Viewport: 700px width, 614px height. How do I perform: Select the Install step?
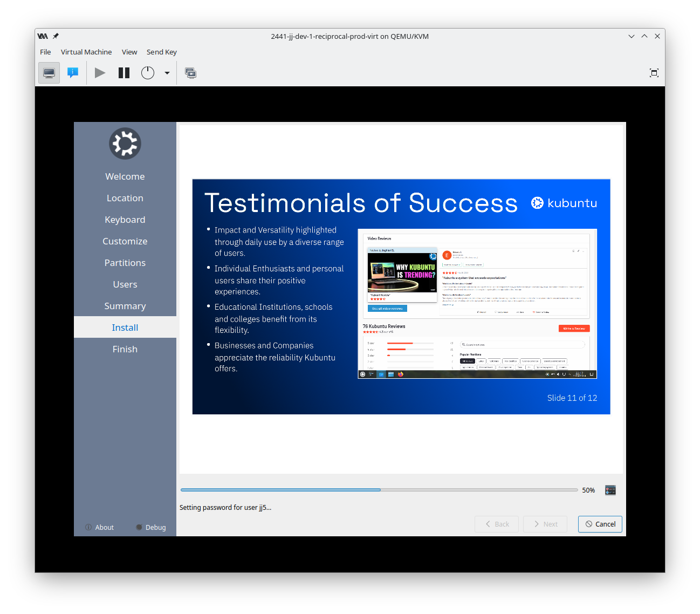[125, 328]
